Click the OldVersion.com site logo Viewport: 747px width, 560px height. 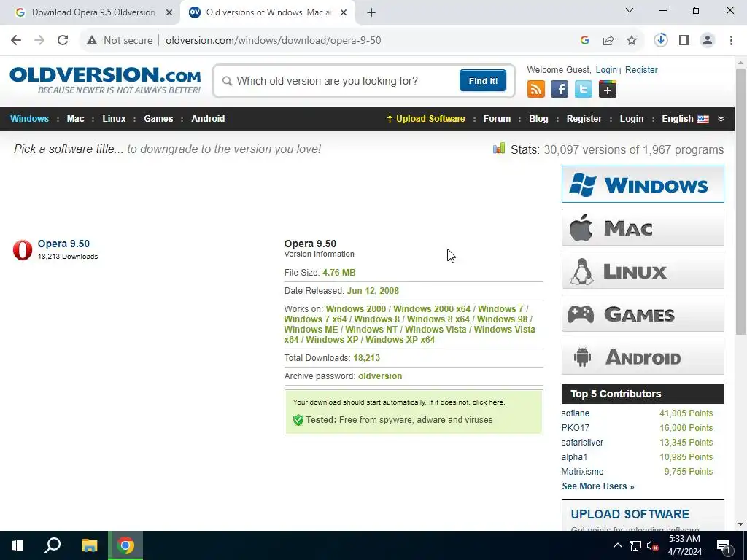coord(105,80)
